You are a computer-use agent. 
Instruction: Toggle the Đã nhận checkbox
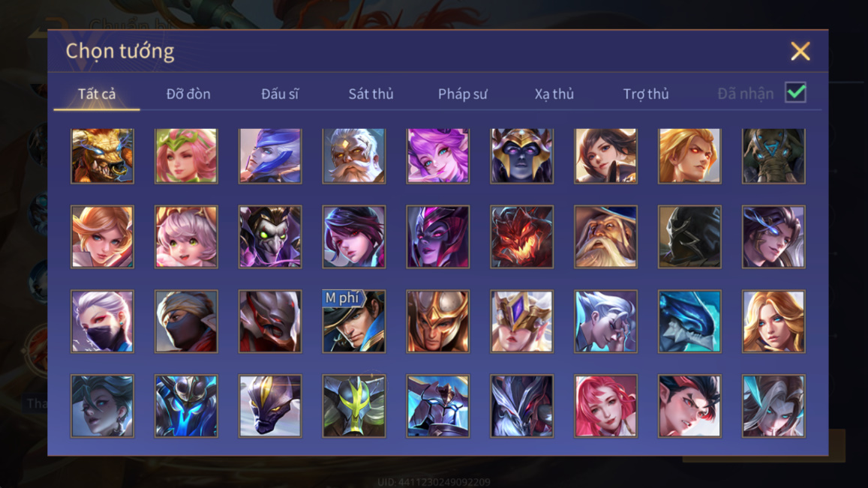coord(795,92)
